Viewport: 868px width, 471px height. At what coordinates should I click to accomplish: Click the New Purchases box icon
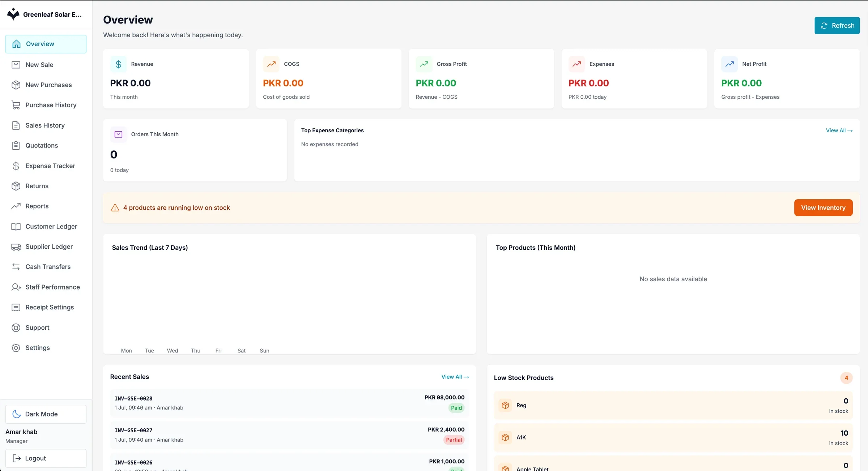click(16, 85)
